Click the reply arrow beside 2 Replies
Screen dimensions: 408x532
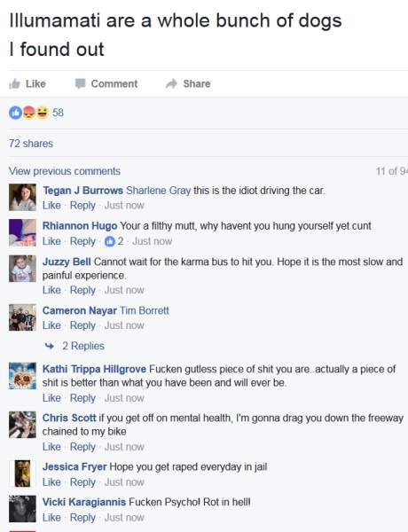[x=50, y=346]
